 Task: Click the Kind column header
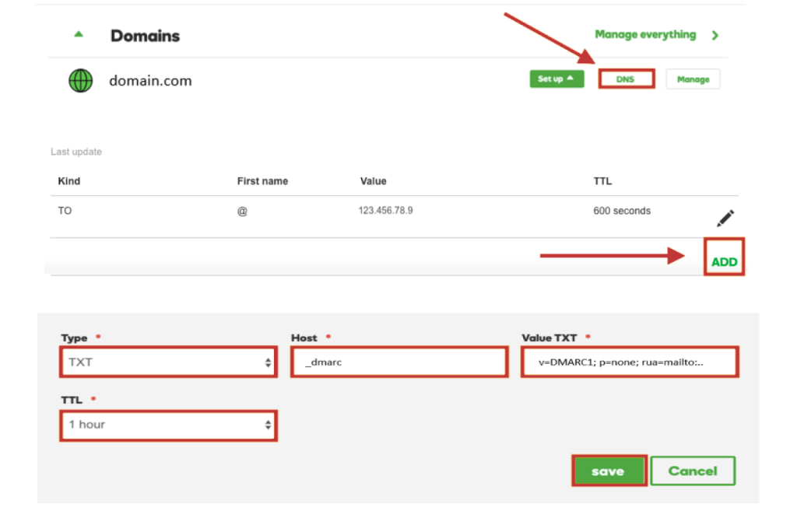68,180
